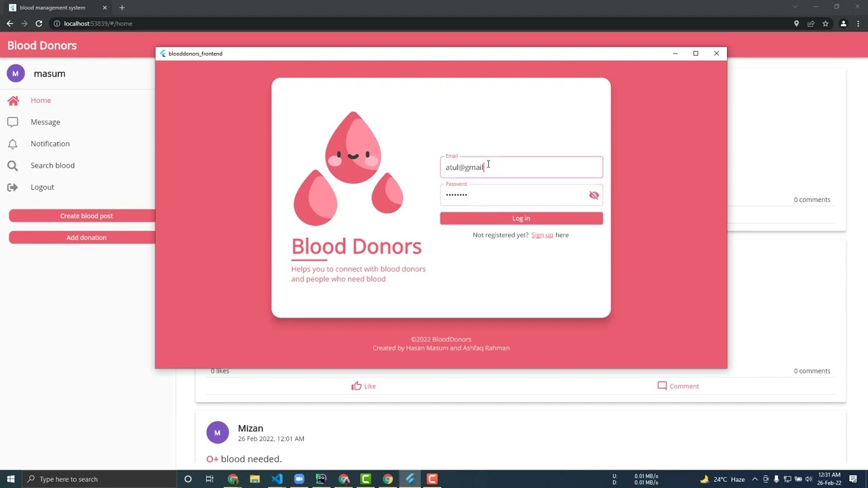Go forward in the browser
Screen dimensions: 868x488
pyautogui.click(x=24, y=24)
